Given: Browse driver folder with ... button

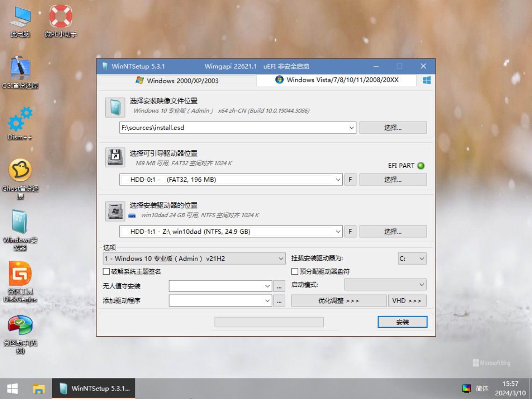Looking at the screenshot, I should tap(279, 301).
